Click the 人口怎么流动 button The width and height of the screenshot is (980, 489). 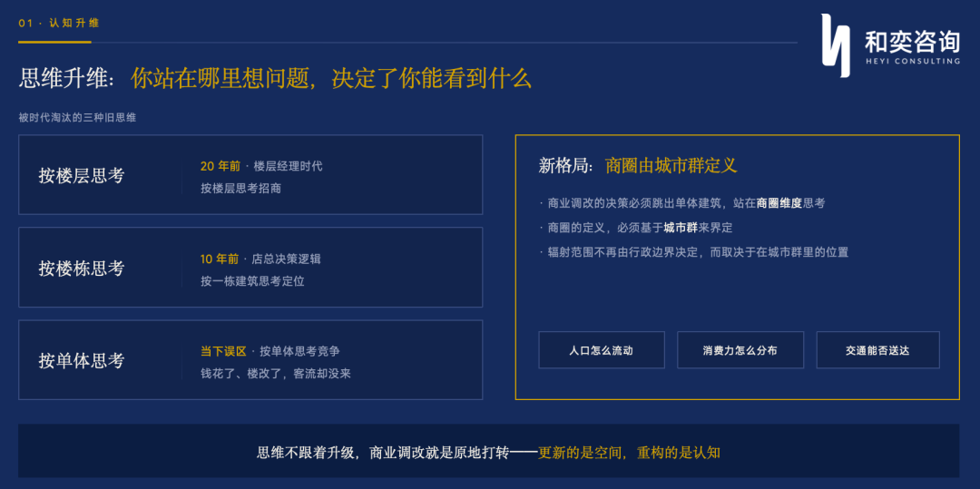point(602,350)
